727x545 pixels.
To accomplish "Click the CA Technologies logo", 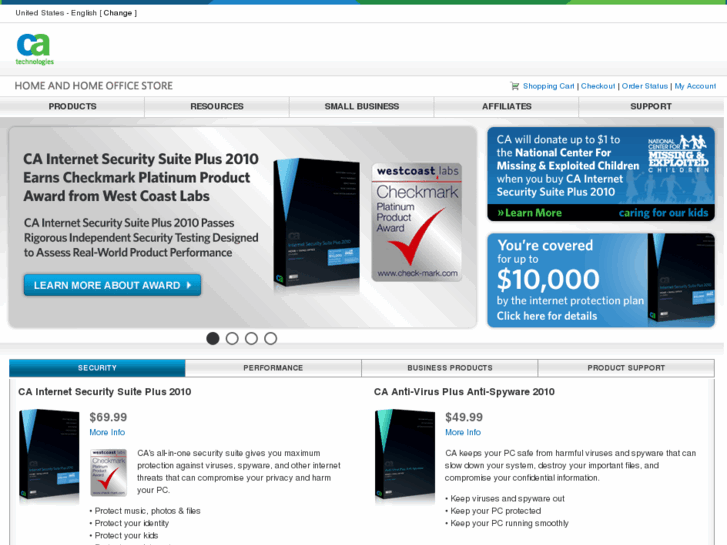I will point(35,49).
